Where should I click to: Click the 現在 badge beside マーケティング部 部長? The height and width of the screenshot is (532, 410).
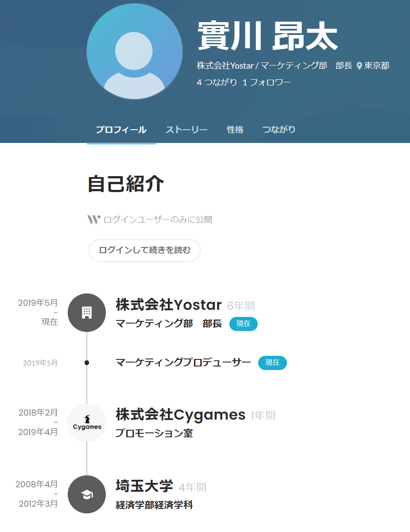(243, 324)
